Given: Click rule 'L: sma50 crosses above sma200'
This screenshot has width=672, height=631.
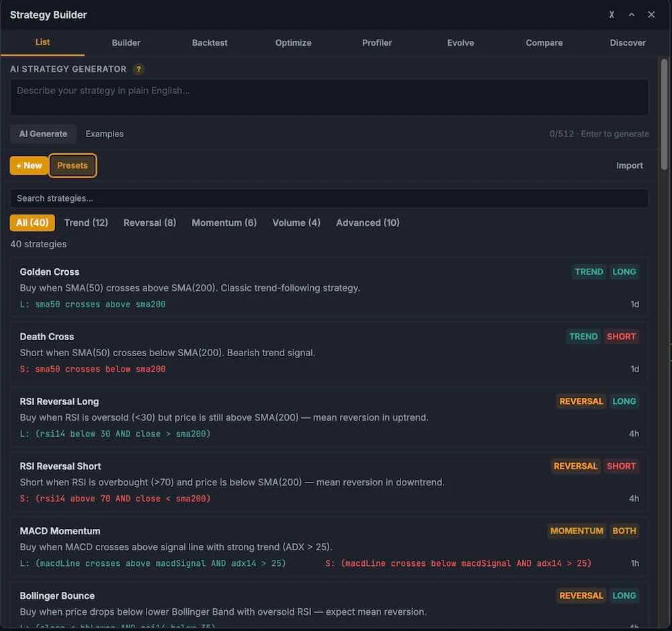Looking at the screenshot, I should 93,304.
